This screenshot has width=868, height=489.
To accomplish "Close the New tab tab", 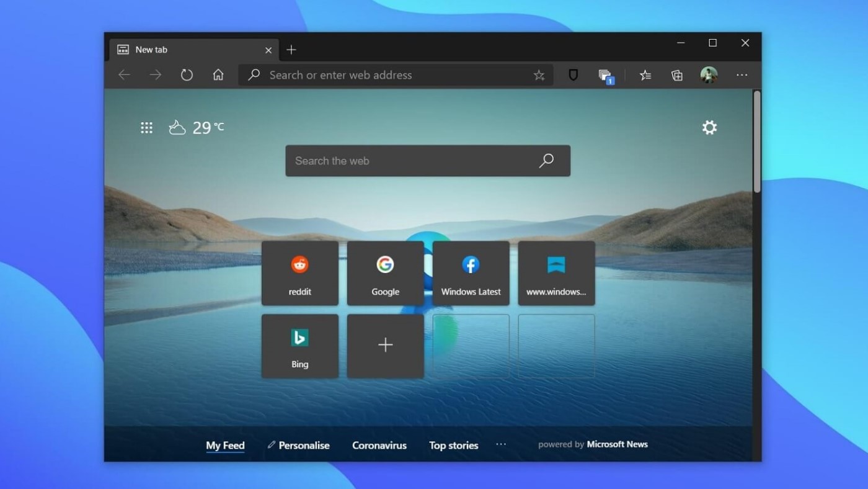I will click(x=268, y=50).
